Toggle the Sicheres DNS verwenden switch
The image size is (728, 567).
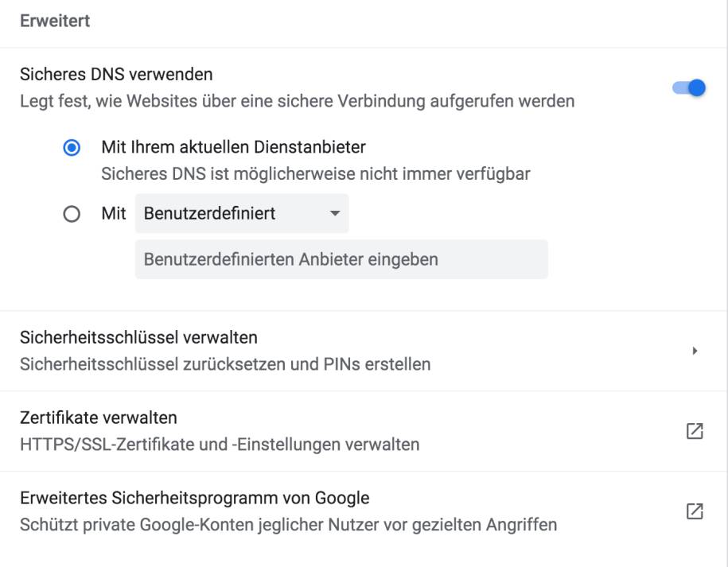click(689, 87)
